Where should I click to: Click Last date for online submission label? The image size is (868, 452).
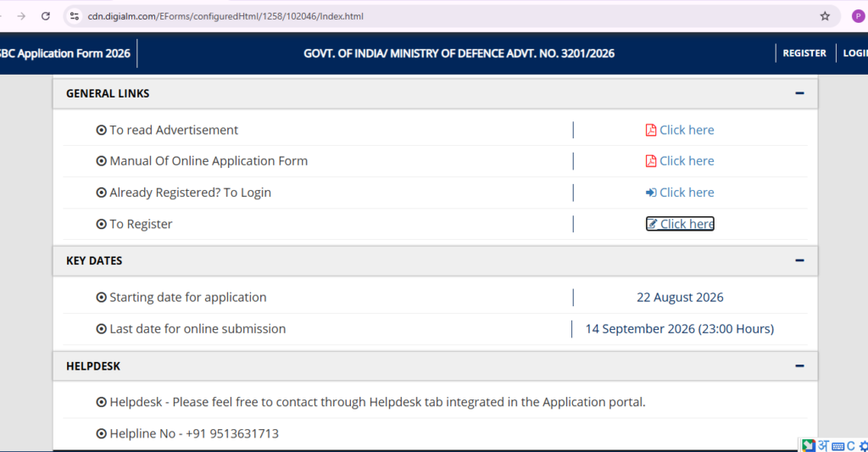pos(198,328)
